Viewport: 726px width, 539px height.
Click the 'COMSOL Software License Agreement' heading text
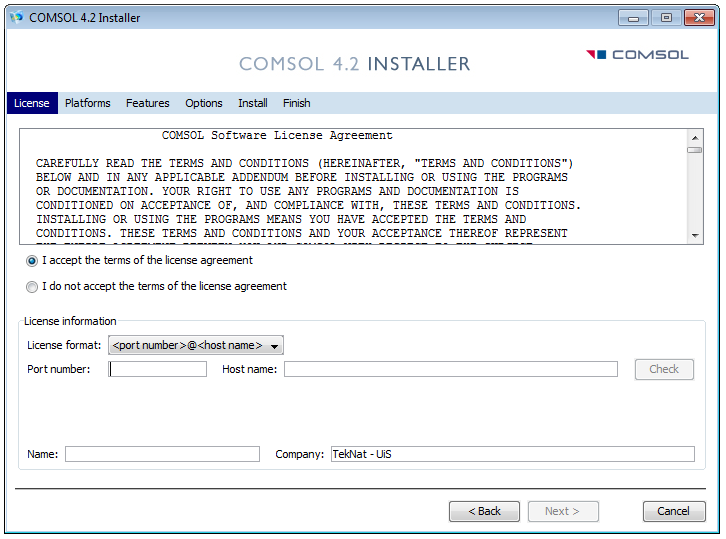pos(277,136)
